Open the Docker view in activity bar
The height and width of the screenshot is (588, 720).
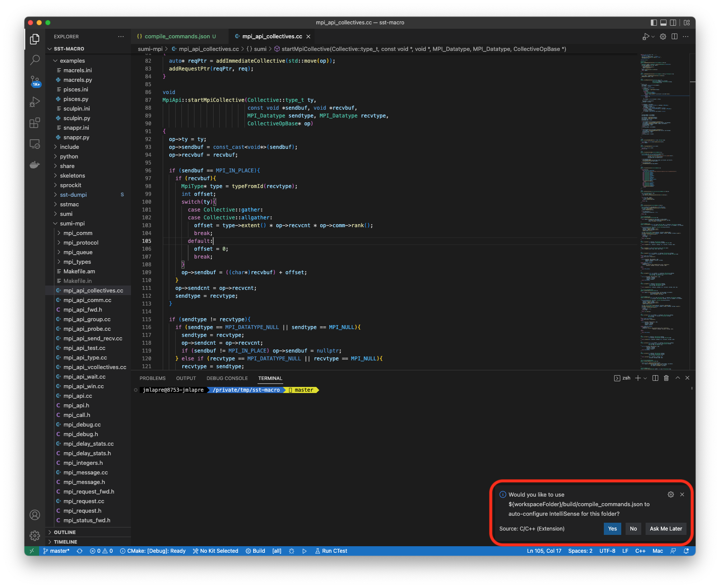(x=35, y=165)
